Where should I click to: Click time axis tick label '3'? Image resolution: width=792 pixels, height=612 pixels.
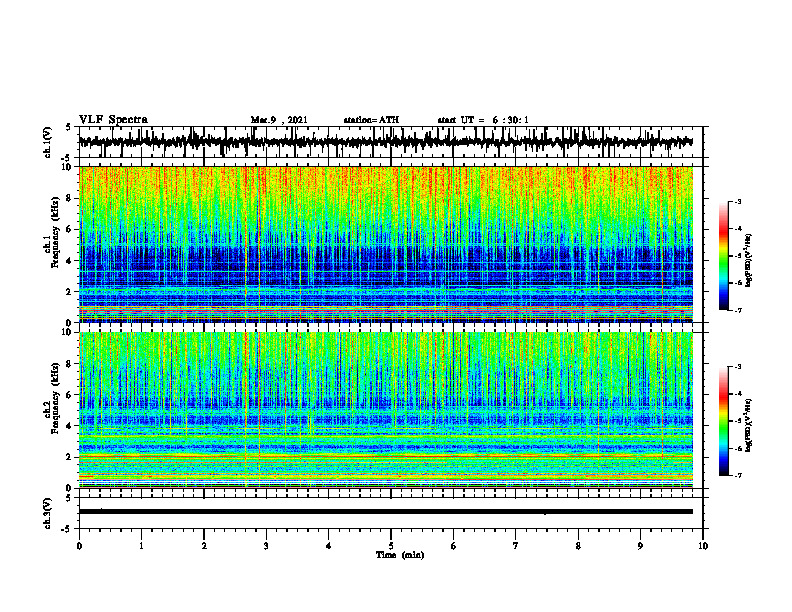(x=266, y=546)
